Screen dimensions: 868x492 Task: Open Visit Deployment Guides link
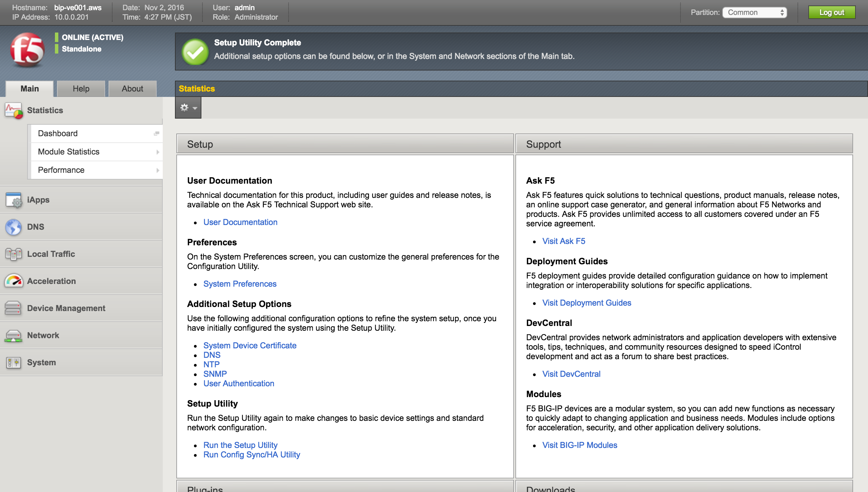pos(587,303)
